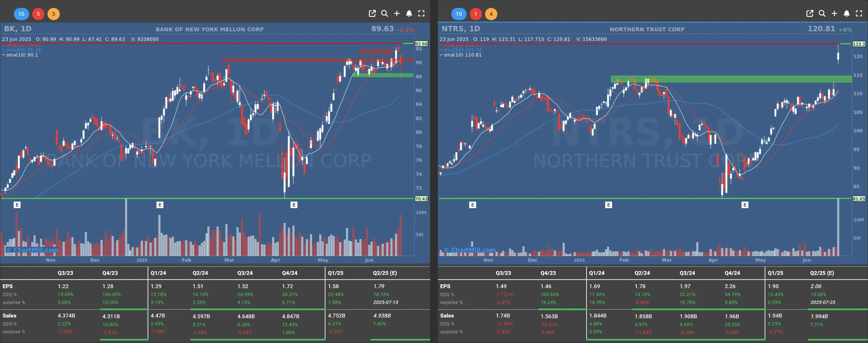868x343 pixels.
Task: Click the ChartMill.com link on BK chart
Action: click(32, 250)
